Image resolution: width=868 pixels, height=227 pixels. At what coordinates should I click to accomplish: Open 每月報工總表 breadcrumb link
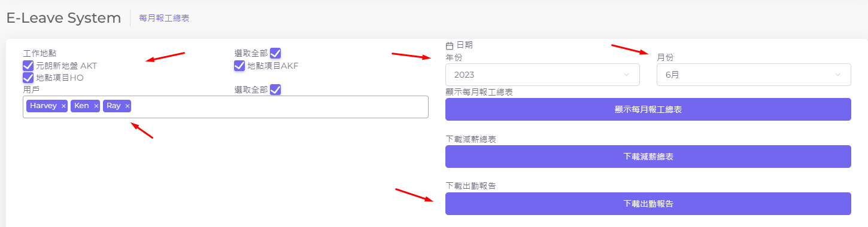point(165,19)
